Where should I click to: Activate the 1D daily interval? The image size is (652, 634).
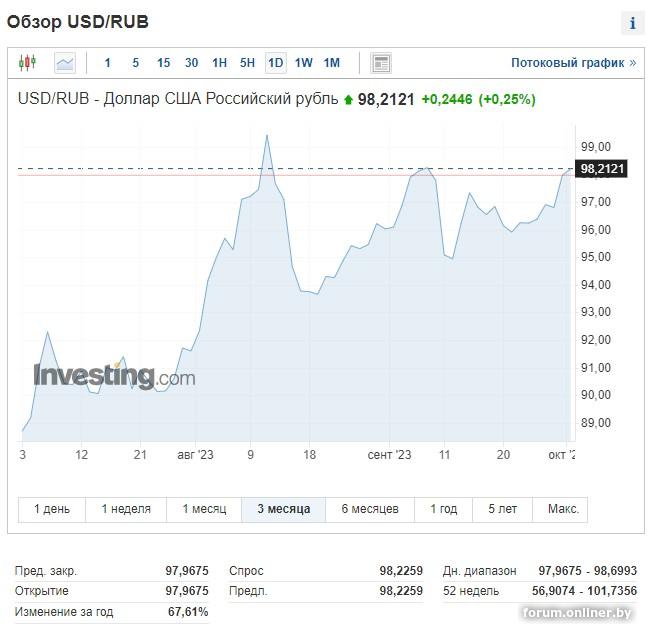275,63
